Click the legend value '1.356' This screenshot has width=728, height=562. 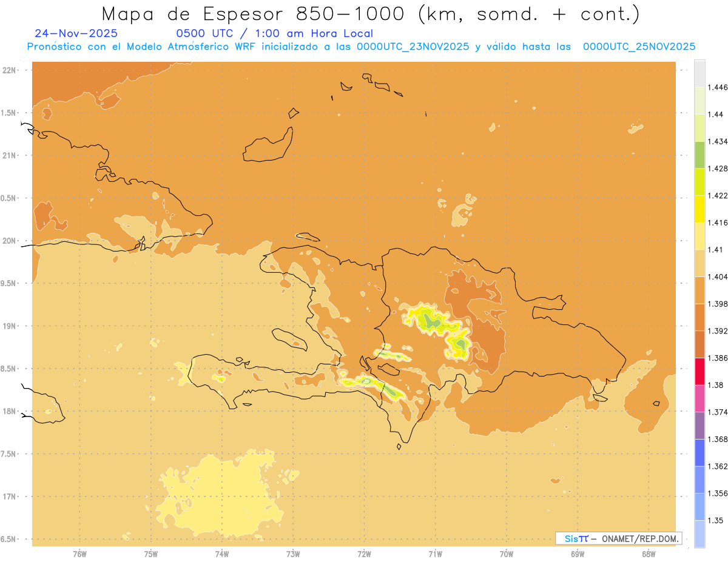click(x=718, y=493)
